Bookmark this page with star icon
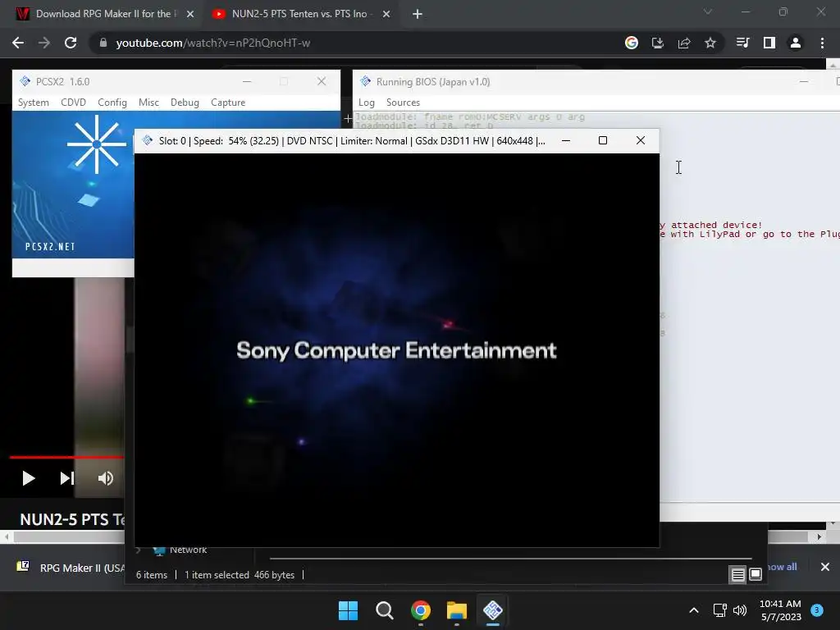 point(710,43)
